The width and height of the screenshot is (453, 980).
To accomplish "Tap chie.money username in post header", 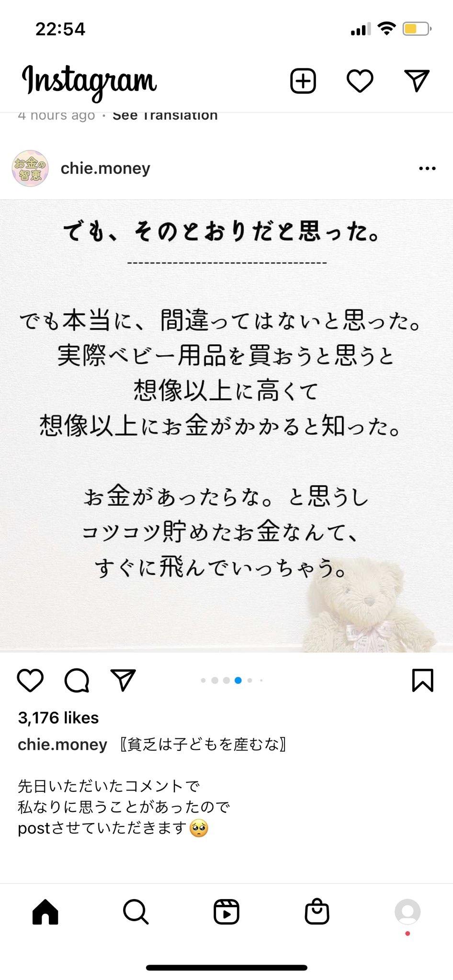I will click(x=105, y=168).
